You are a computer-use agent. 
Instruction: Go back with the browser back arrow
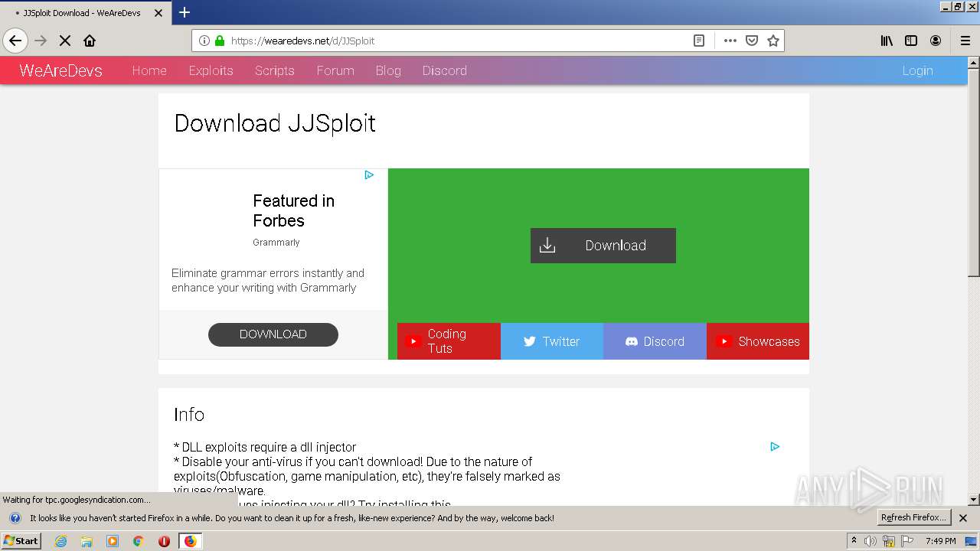point(15,41)
